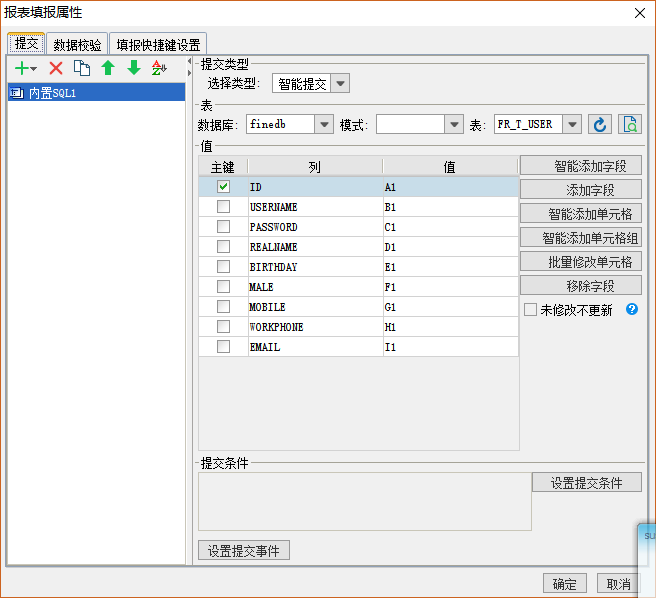Image resolution: width=656 pixels, height=598 pixels.
Task: Click the 取消 button
Action: 618,583
